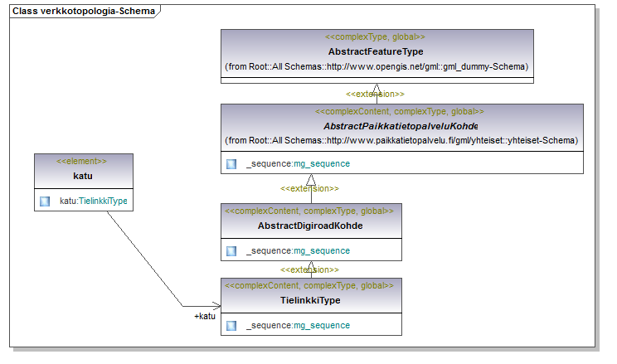The height and width of the screenshot is (364, 617).
Task: Click the attribute icon in AbstractDigiroadKohde
Action: (231, 250)
